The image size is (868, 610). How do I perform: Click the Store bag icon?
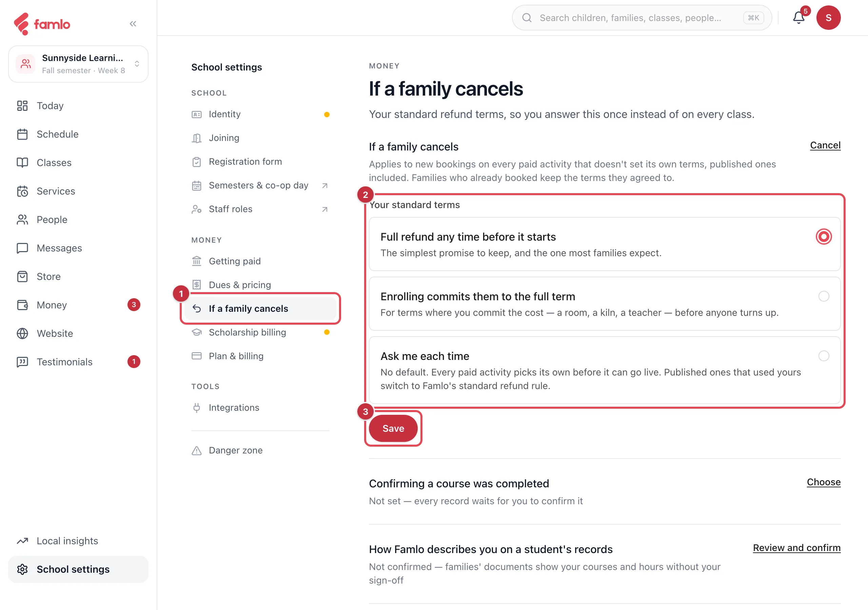(22, 277)
